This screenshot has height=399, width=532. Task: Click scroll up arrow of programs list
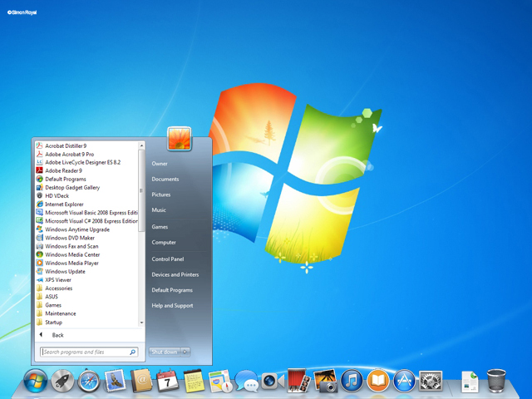(141, 146)
